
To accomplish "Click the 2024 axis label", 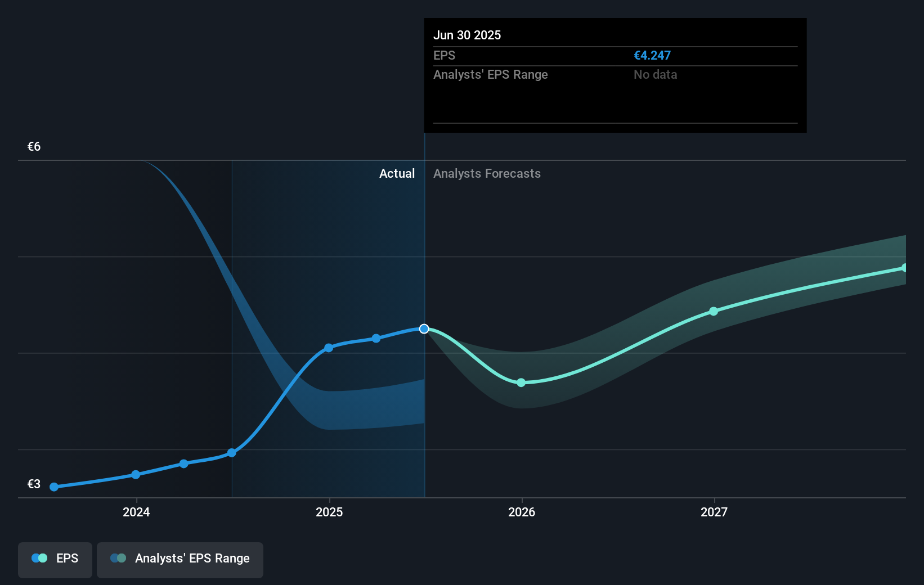I will point(136,512).
